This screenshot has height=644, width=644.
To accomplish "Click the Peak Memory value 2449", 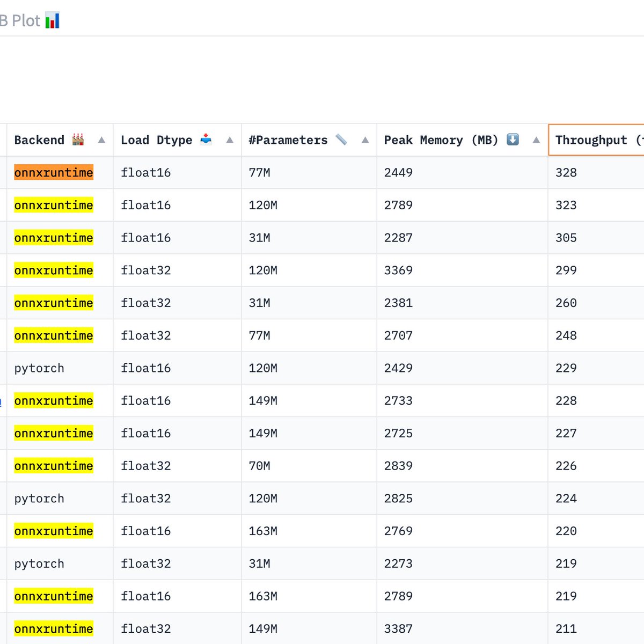I will pos(398,172).
